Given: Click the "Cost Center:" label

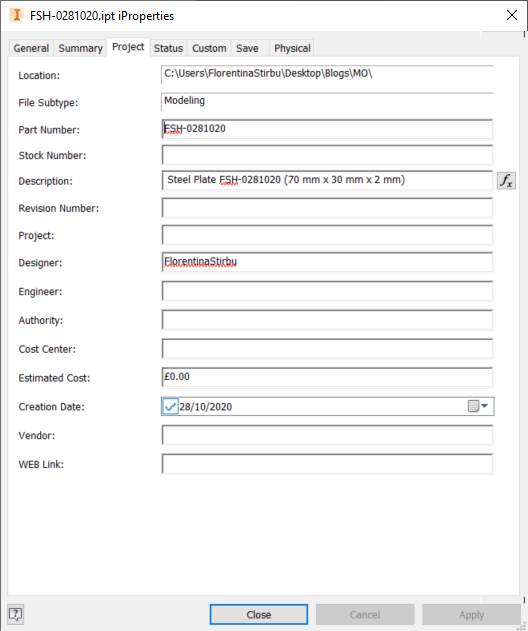Looking at the screenshot, I should coord(47,349).
